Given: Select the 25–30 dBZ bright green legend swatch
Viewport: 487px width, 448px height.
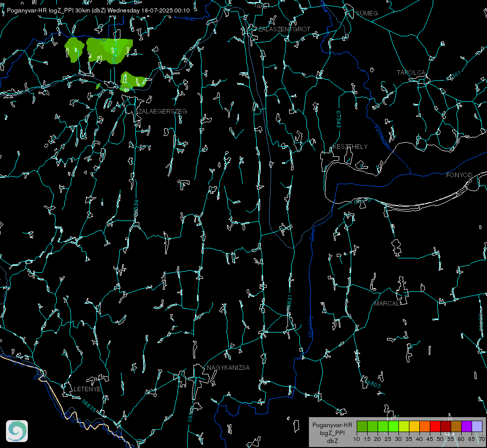Looking at the screenshot, I should click(x=393, y=426).
